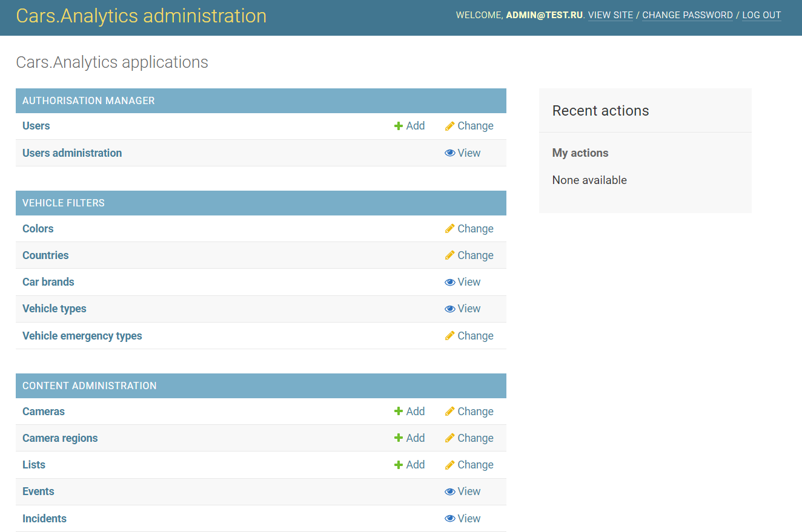Screen dimensions: 802x532
Task: Open the Events model link
Action: [38, 491]
